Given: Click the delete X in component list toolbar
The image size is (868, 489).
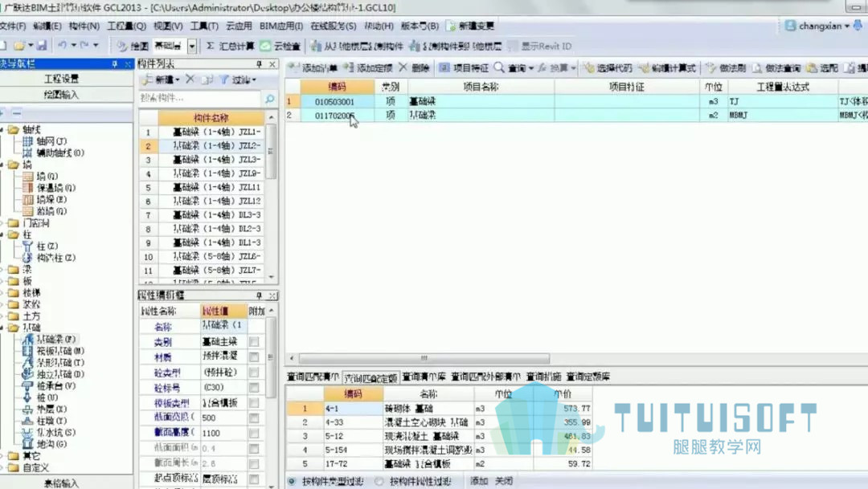Looking at the screenshot, I should click(190, 79).
